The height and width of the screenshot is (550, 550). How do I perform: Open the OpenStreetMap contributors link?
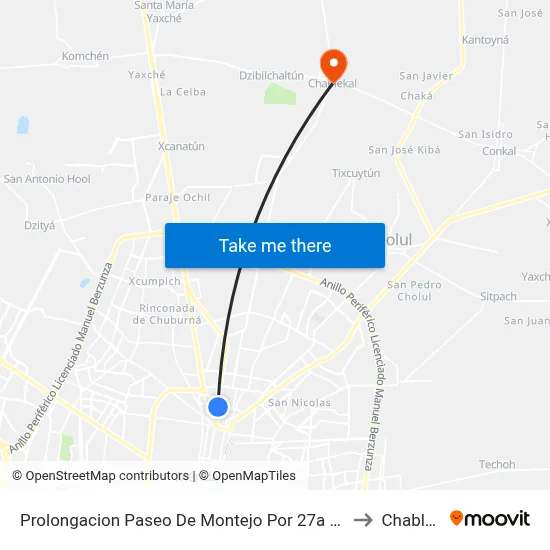101,476
